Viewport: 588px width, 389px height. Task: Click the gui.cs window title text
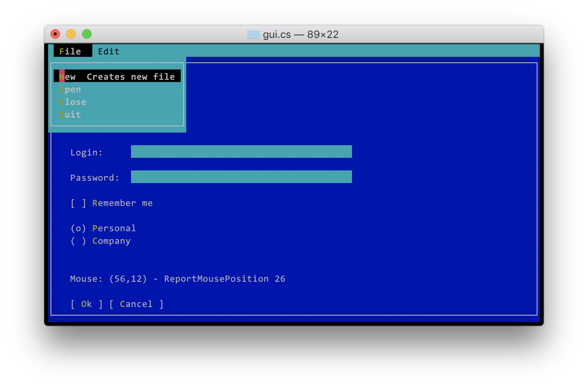click(x=301, y=34)
